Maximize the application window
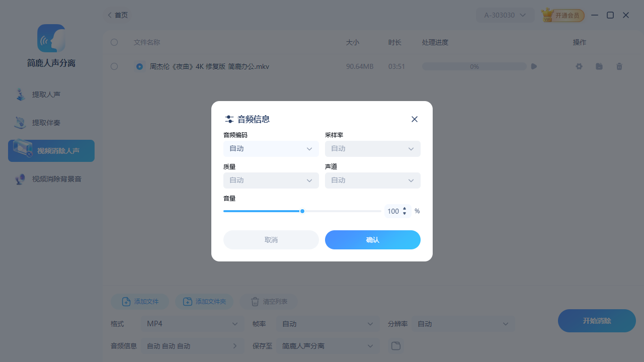 610,15
